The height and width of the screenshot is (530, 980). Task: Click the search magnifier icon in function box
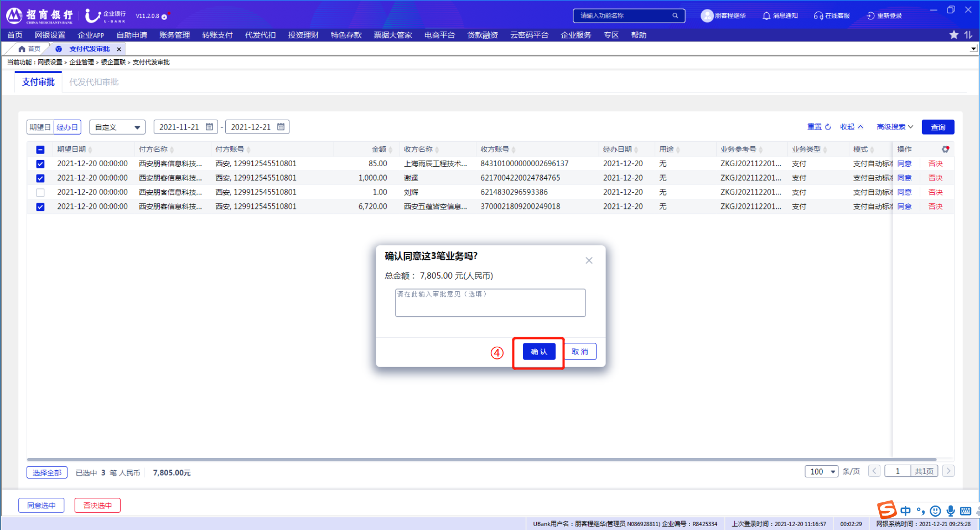(x=675, y=16)
